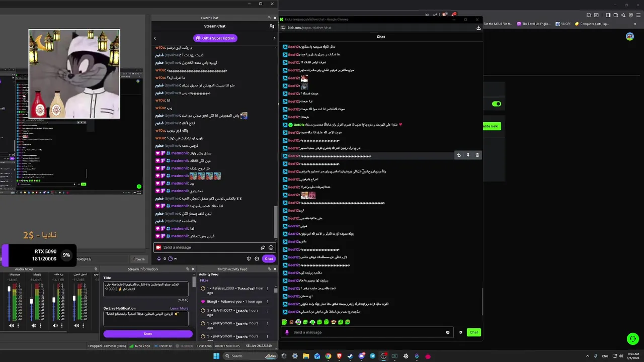Open Telegram from the taskbar

click(373, 356)
